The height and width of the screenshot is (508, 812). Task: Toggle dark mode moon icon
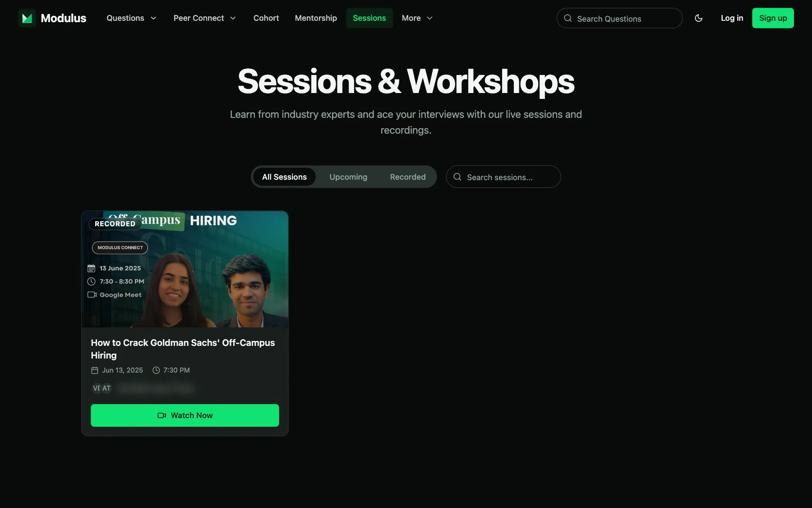[698, 18]
